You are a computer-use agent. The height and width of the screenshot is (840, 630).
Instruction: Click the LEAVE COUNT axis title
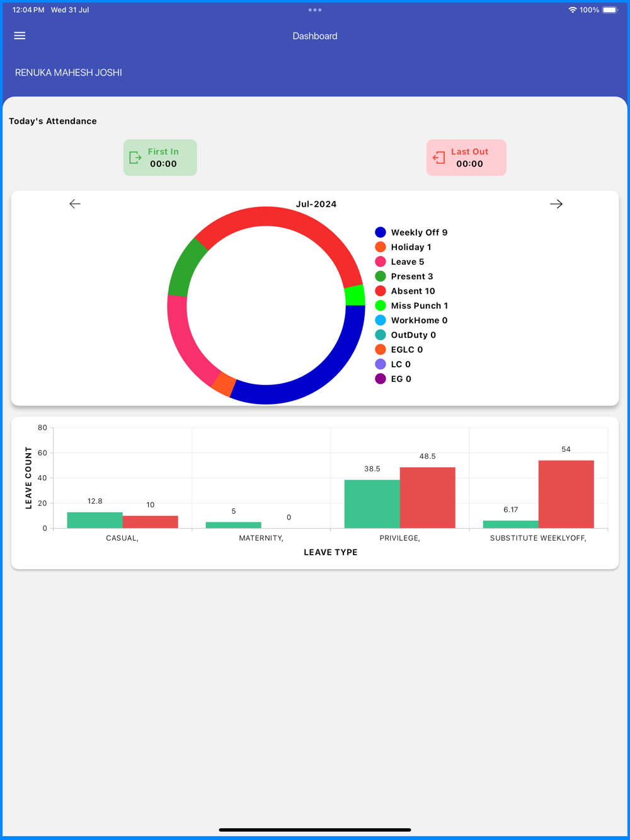click(28, 478)
